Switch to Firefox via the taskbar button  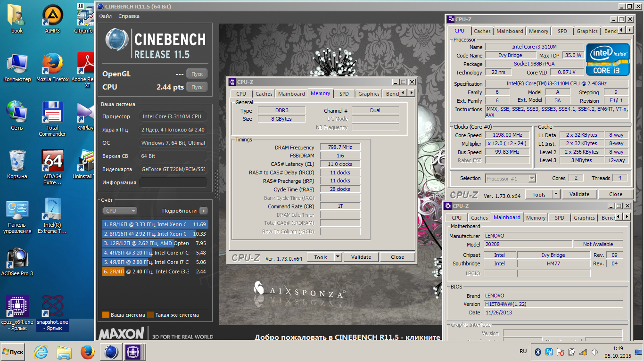pyautogui.click(x=87, y=352)
